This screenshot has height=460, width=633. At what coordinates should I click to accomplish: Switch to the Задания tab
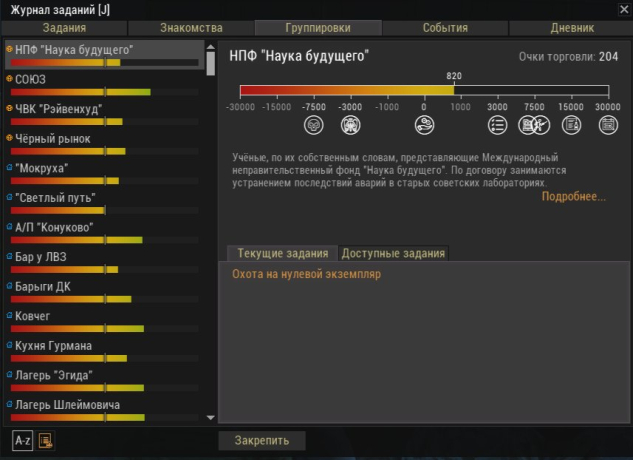click(x=65, y=28)
